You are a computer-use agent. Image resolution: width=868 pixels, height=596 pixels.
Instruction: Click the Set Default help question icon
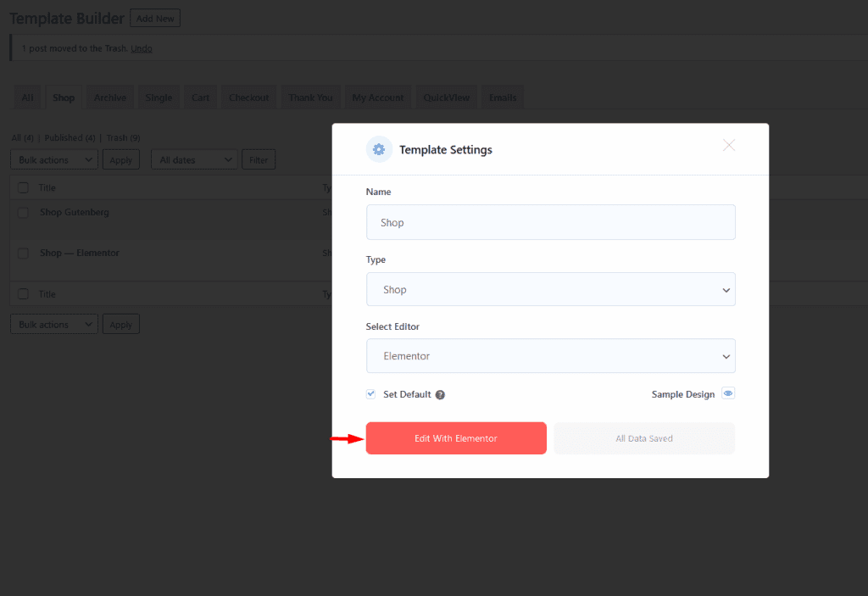point(440,395)
